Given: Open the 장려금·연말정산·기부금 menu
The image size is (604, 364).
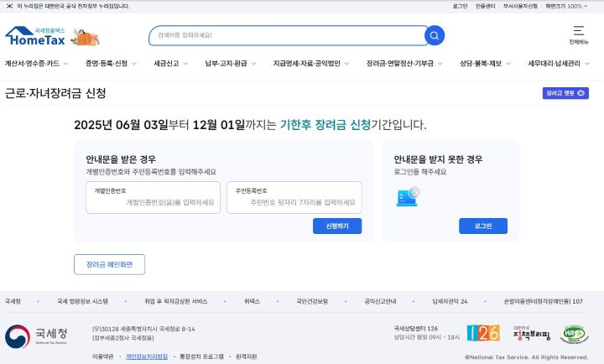Looking at the screenshot, I should [404, 64].
